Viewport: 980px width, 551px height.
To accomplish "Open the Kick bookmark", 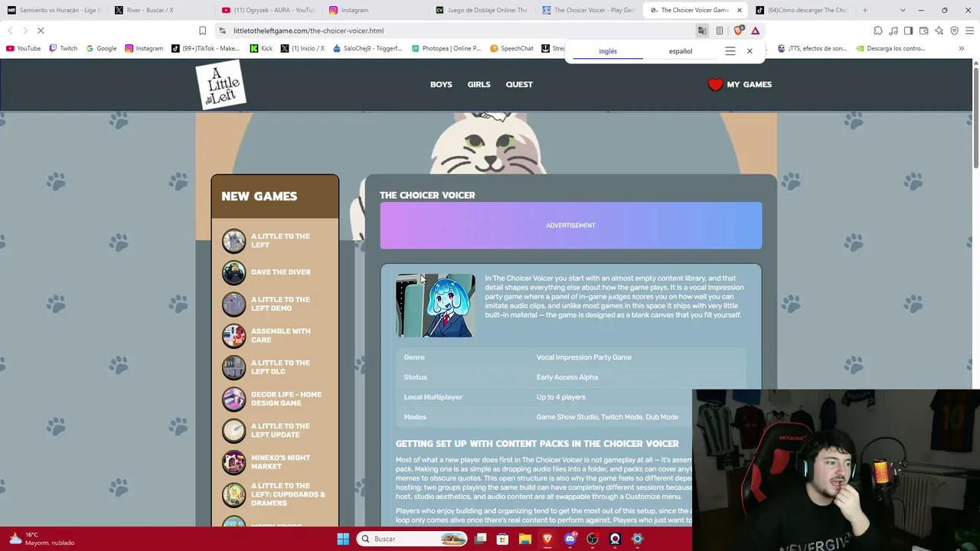I will 260,48.
